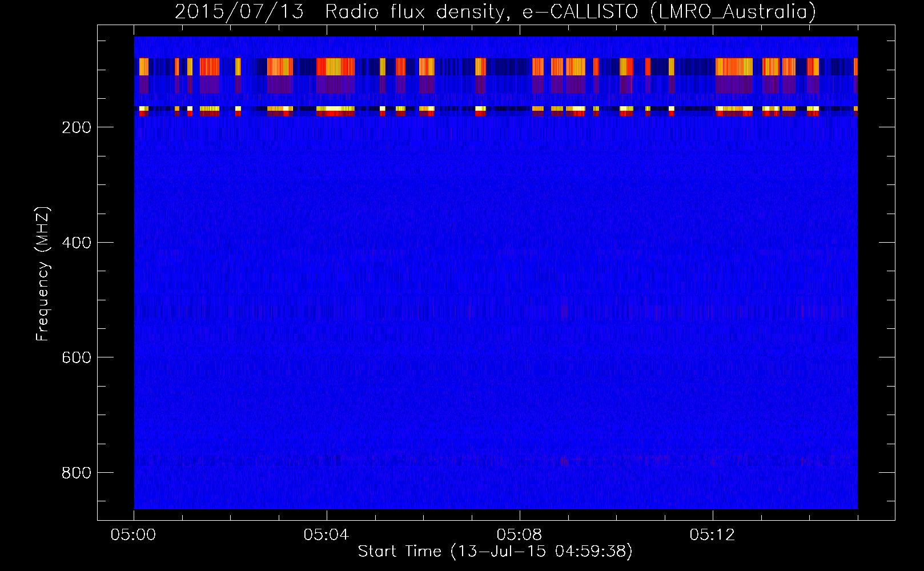This screenshot has width=924, height=571.
Task: Select the 'Frequency (MHZ)' y-axis label
Action: click(x=43, y=274)
